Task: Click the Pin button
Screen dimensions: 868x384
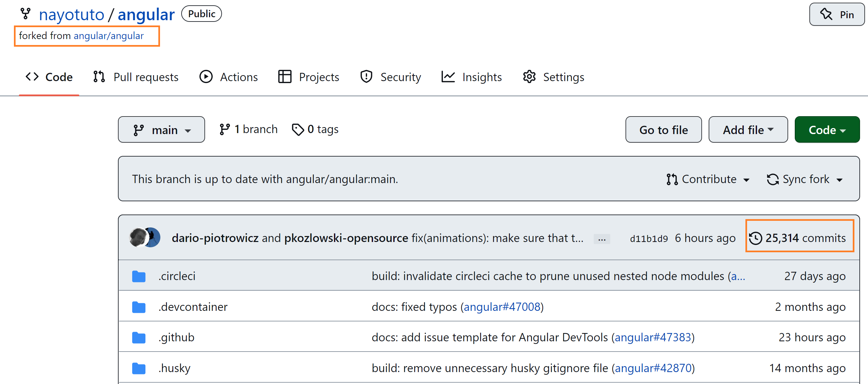Action: click(x=836, y=15)
